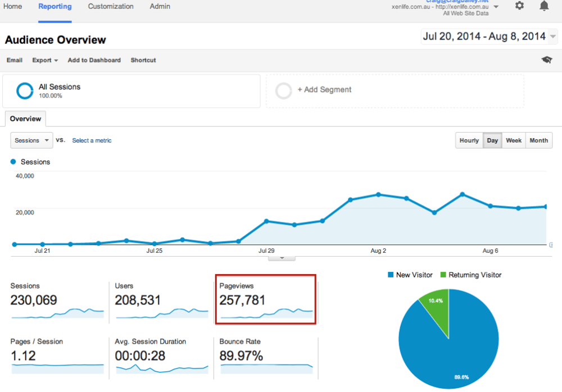562x392 pixels.
Task: Select the graduation cap help icon
Action: pyautogui.click(x=546, y=60)
